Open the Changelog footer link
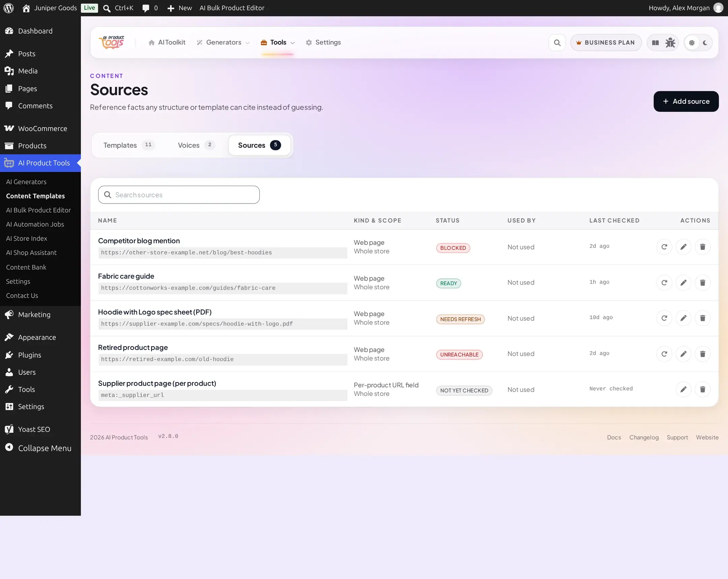The height and width of the screenshot is (579, 728). [x=644, y=437]
